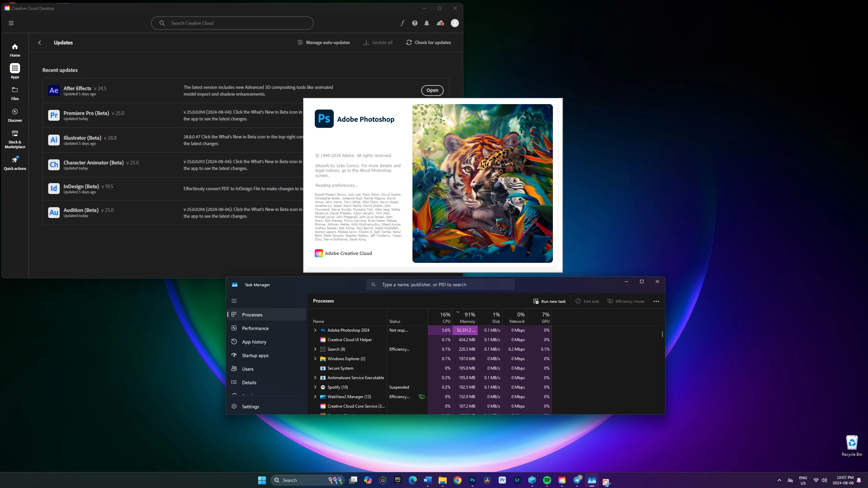Open the Creative Cloud help icon

(x=414, y=23)
